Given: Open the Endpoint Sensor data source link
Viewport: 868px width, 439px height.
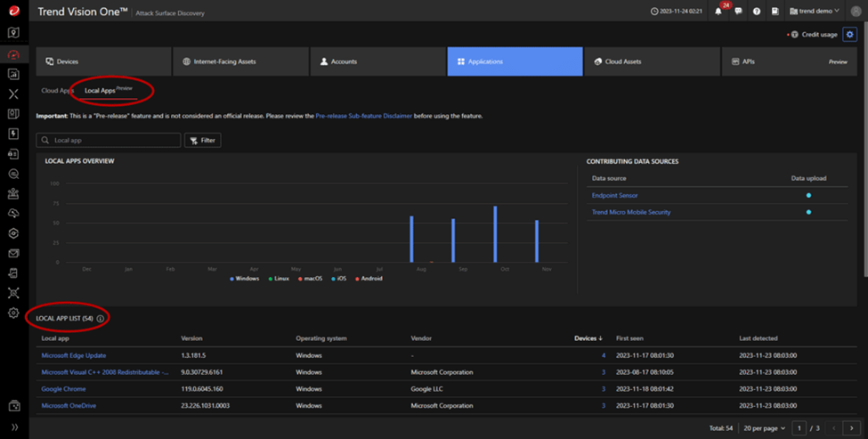Looking at the screenshot, I should (614, 195).
